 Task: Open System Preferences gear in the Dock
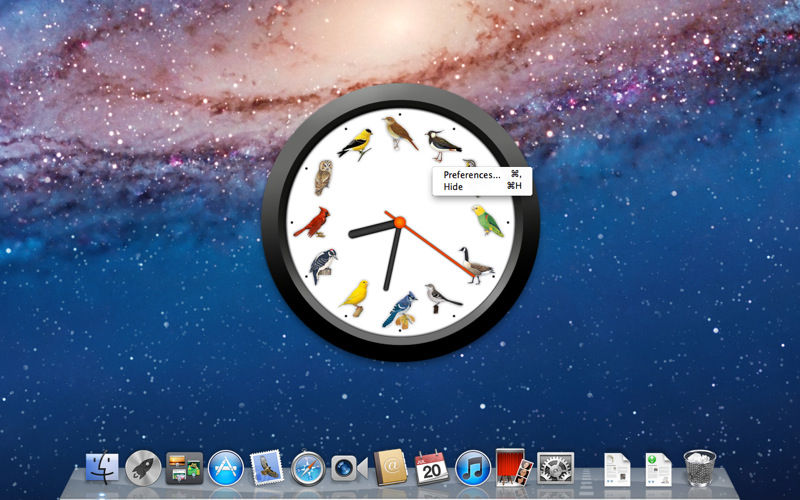click(556, 468)
